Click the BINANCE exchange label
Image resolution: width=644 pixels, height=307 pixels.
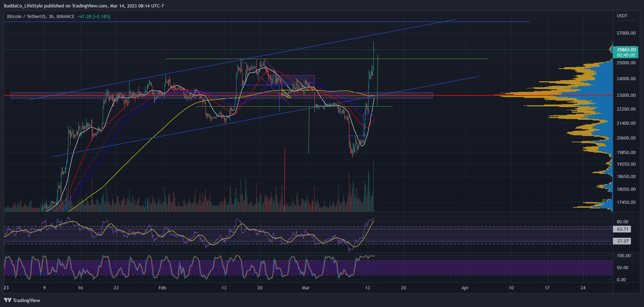tap(66, 17)
